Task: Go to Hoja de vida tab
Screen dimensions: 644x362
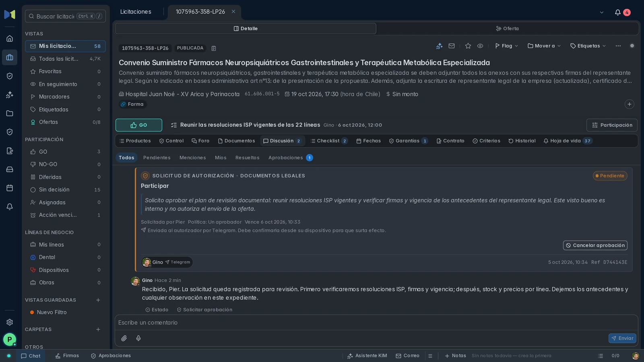Action: (568, 141)
